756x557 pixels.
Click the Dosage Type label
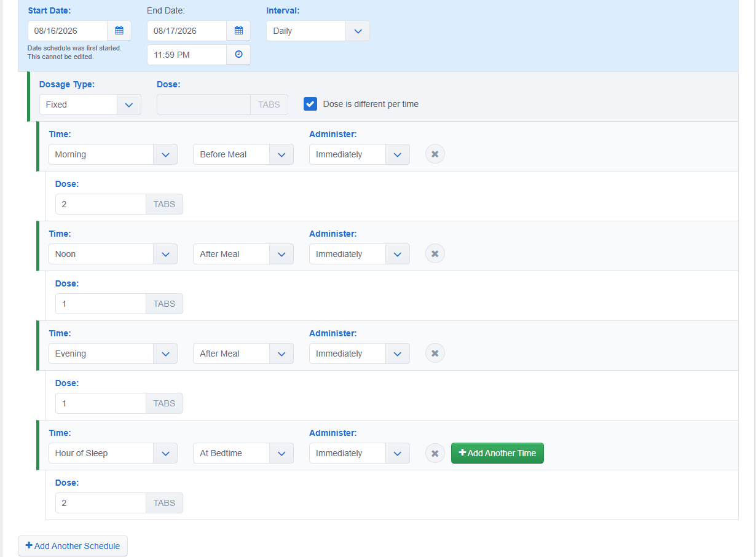(67, 84)
